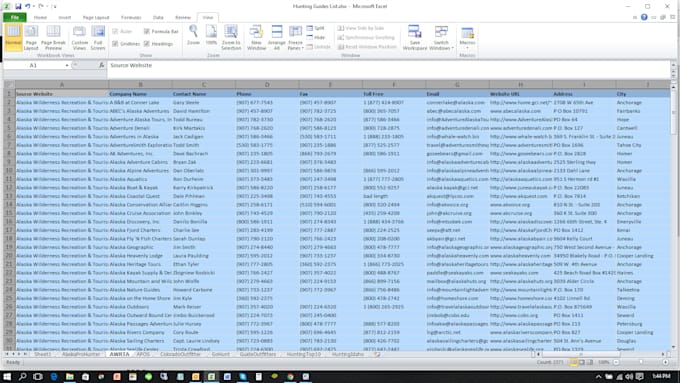This screenshot has width=680, height=383.
Task: Click the horizontal scrollbar thumb
Action: pos(581,354)
